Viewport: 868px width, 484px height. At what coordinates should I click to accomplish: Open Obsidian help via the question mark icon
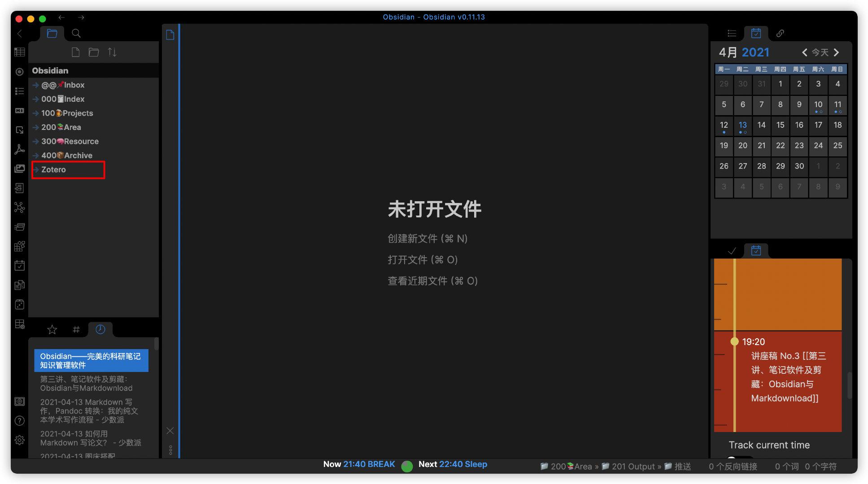coord(19,421)
